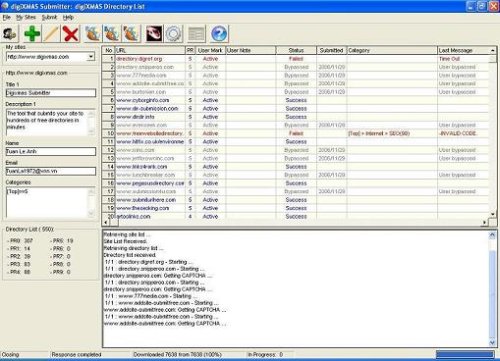Open settings with the gear icon

pos(173,34)
